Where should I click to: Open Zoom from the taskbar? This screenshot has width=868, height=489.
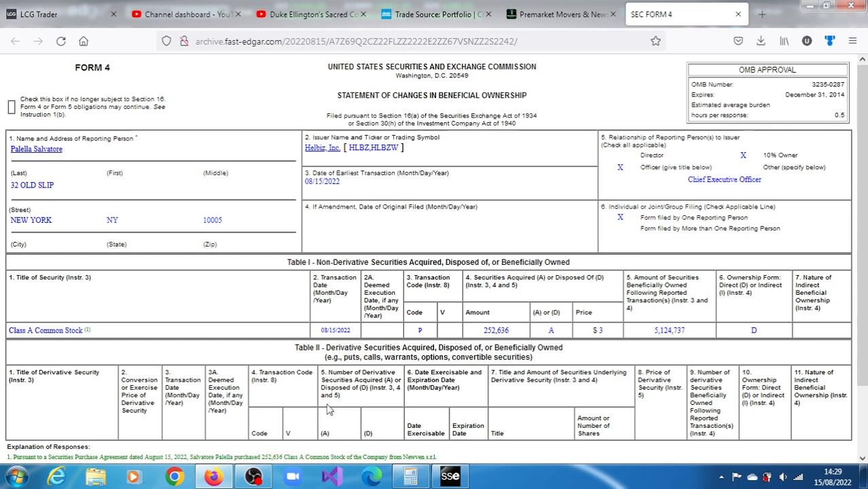pyautogui.click(x=293, y=477)
